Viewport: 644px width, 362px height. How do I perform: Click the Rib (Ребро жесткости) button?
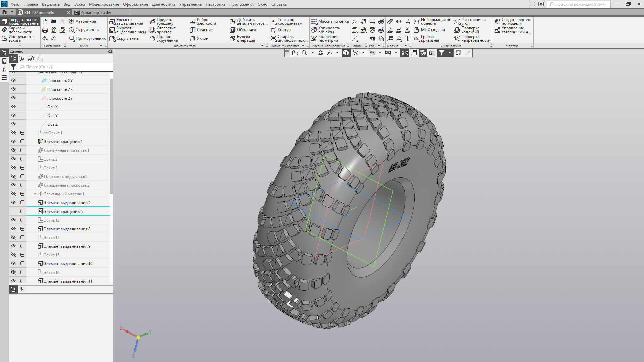click(203, 21)
